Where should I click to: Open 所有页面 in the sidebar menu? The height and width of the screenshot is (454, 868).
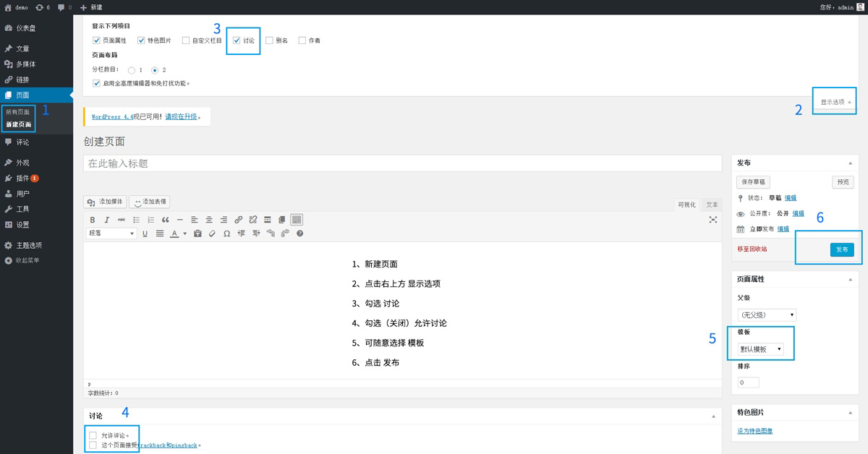coord(18,112)
